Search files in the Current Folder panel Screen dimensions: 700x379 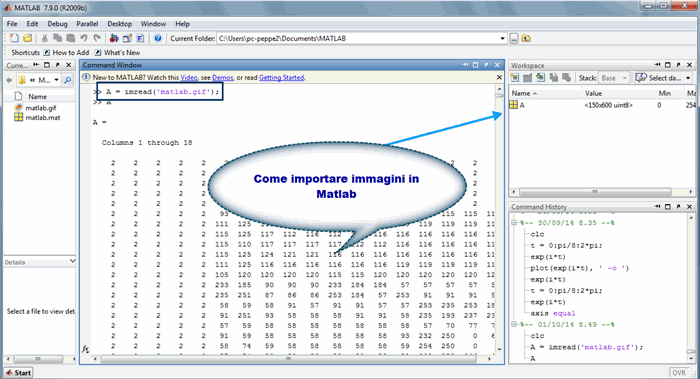click(67, 80)
